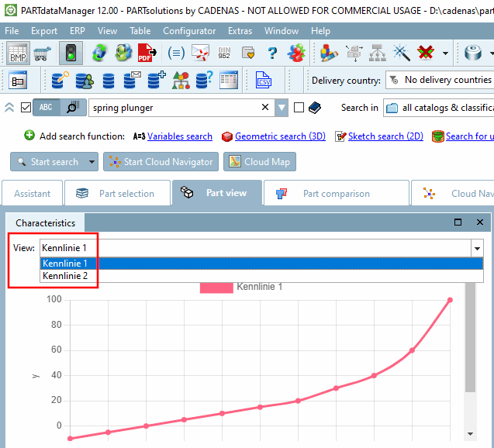494x448 pixels.
Task: Open the Export menu
Action: (x=44, y=31)
